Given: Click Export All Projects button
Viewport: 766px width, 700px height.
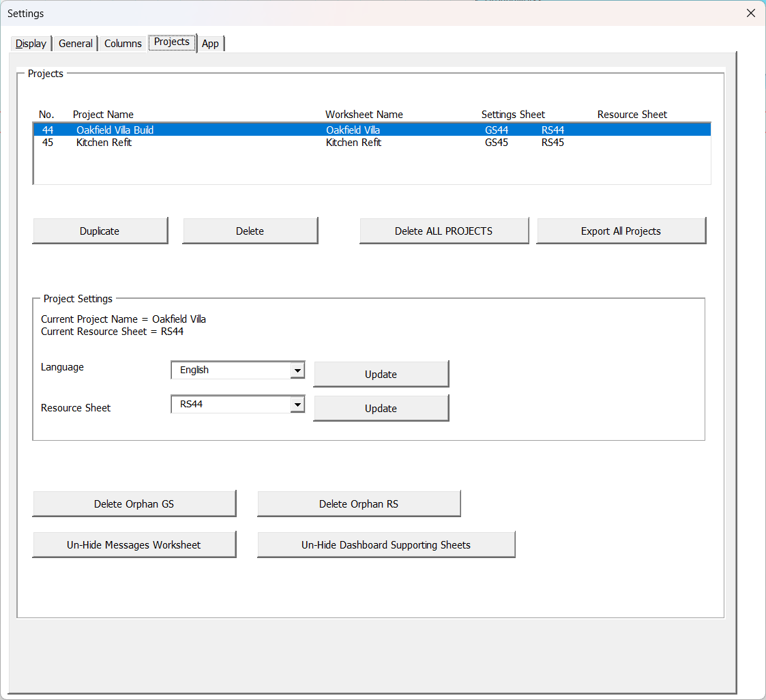Looking at the screenshot, I should (621, 231).
